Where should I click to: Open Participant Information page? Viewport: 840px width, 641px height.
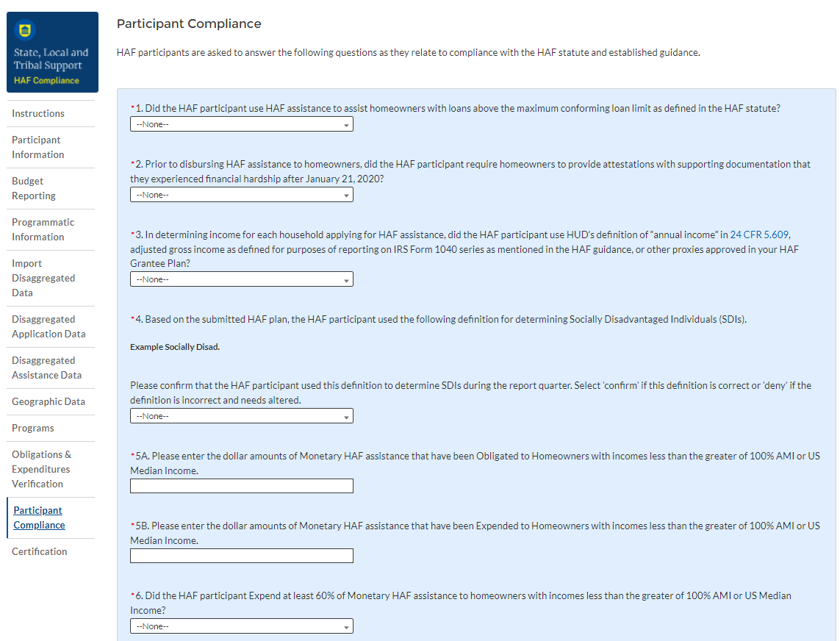pyautogui.click(x=37, y=147)
